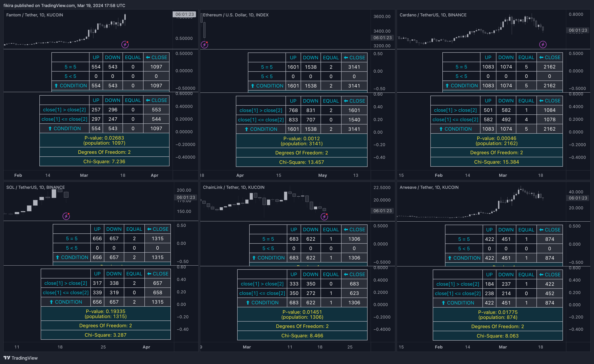
Task: Click 'P-value: 0.01775' in Arweave table
Action: click(498, 312)
